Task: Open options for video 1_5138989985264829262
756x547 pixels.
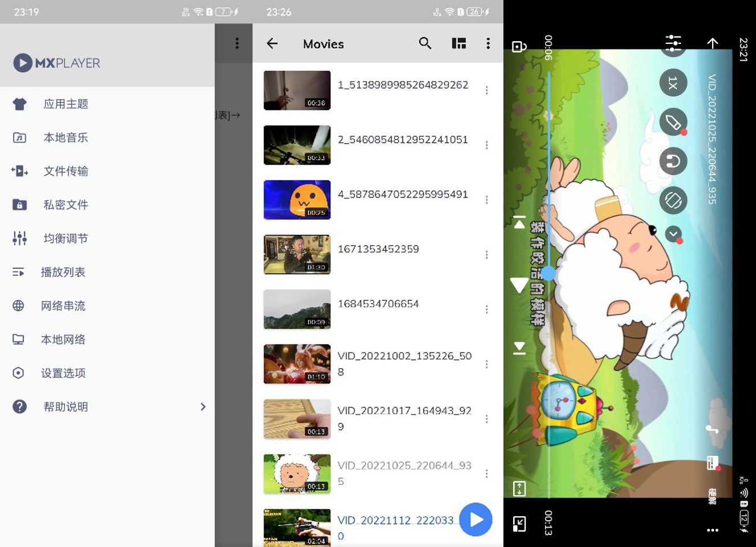Action: click(x=486, y=90)
